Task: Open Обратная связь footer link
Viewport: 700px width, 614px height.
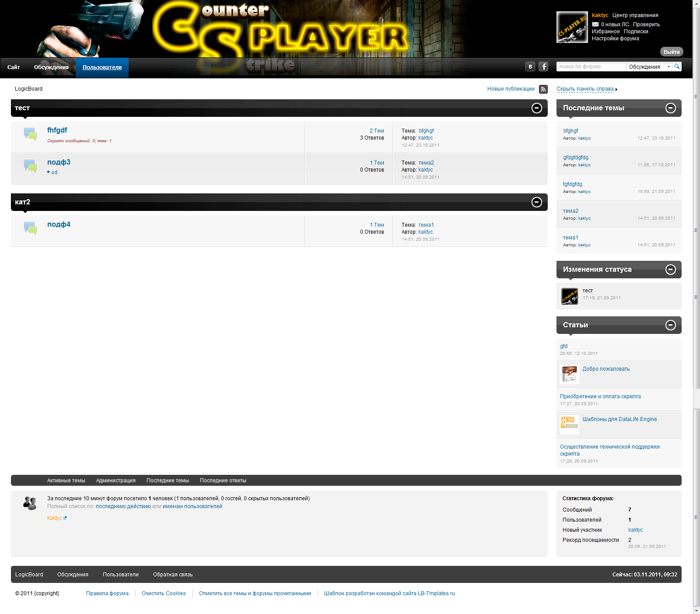Action: click(x=173, y=575)
